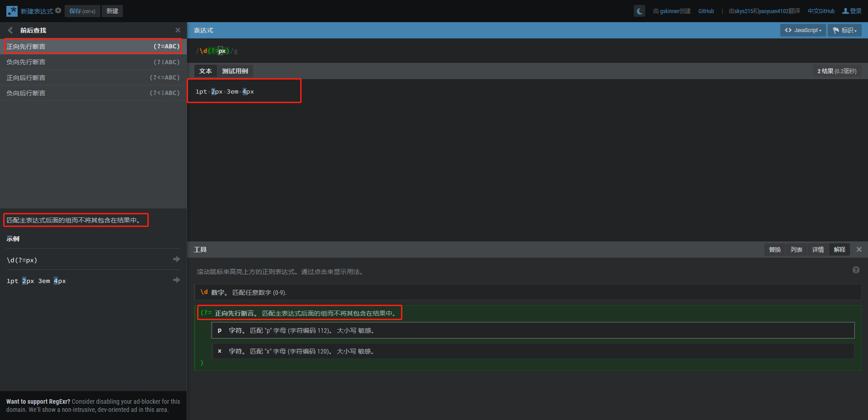This screenshot has width=868, height=420.
Task: Open settings gear next to 新建表达式
Action: point(58,10)
